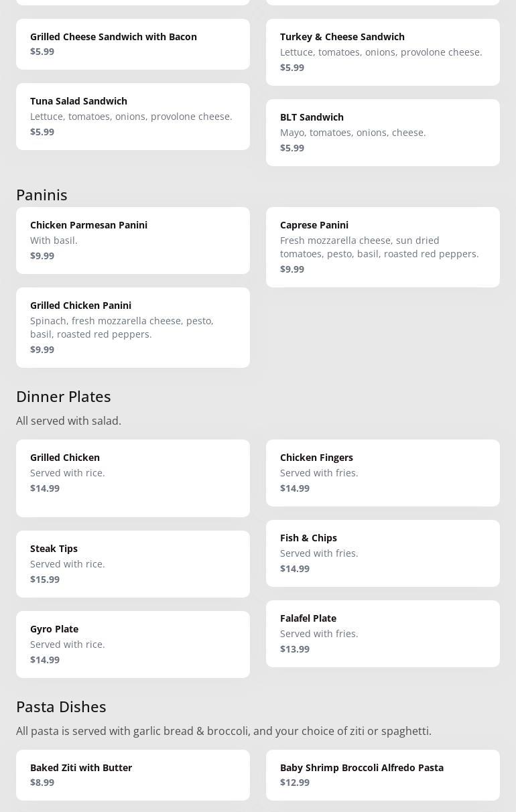
Task: Click the BLT Sandwich menu item
Action: click(383, 133)
